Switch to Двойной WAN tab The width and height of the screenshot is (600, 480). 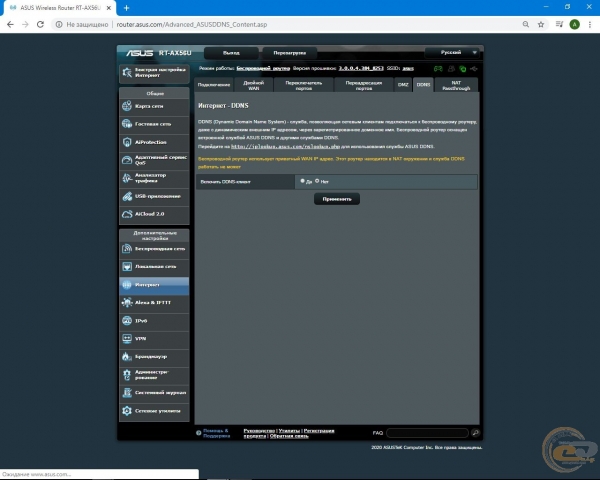254,85
